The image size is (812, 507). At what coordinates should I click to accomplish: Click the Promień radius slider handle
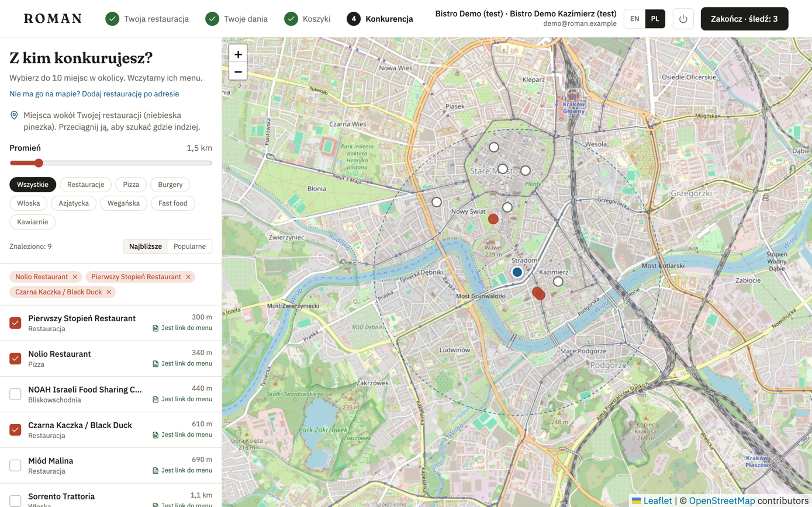click(39, 163)
